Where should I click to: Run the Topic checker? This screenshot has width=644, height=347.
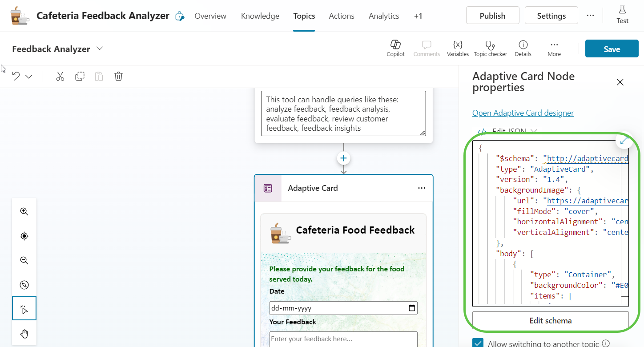(490, 48)
